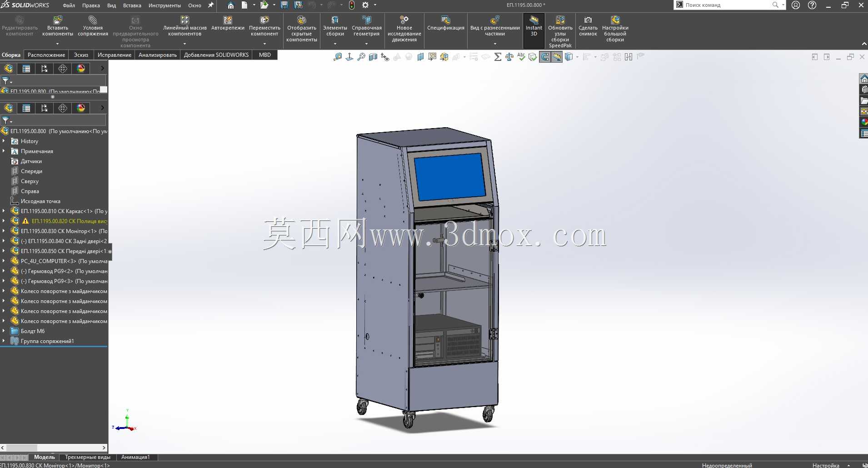Viewport: 868px width, 468px height.
Task: Open the Файл menu
Action: 69,5
